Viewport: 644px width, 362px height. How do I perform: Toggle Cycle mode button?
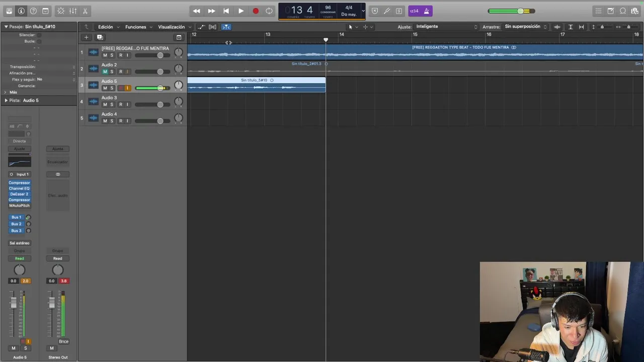tap(269, 11)
